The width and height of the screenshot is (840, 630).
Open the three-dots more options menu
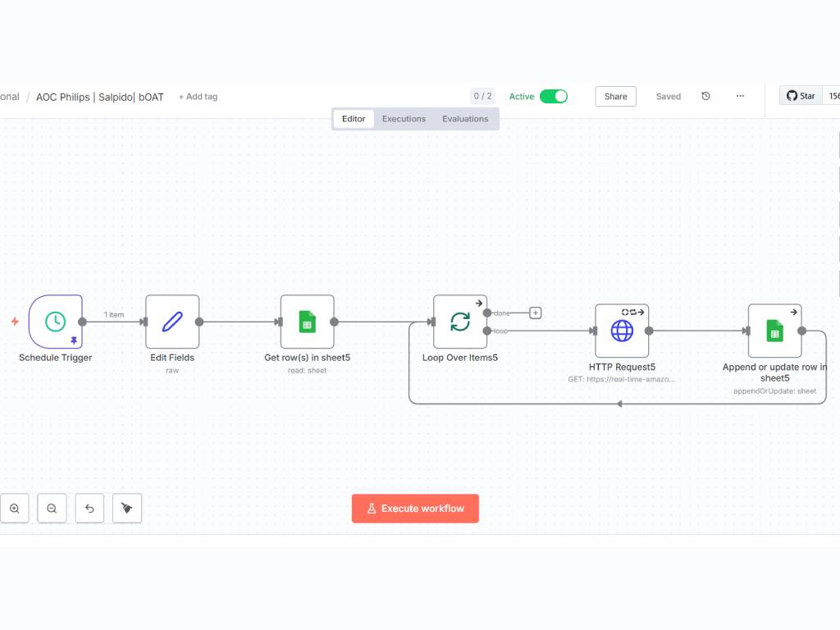pos(740,96)
